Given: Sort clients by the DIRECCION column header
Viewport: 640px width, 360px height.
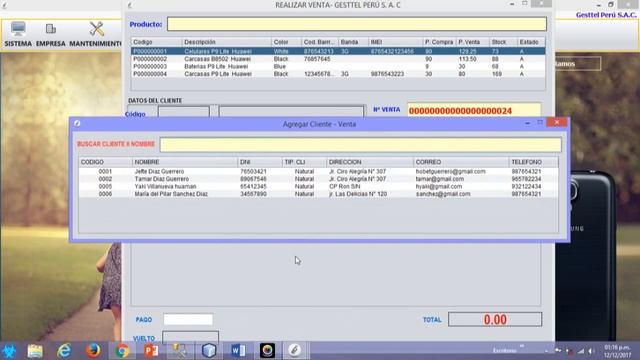Looking at the screenshot, I should click(370, 162).
